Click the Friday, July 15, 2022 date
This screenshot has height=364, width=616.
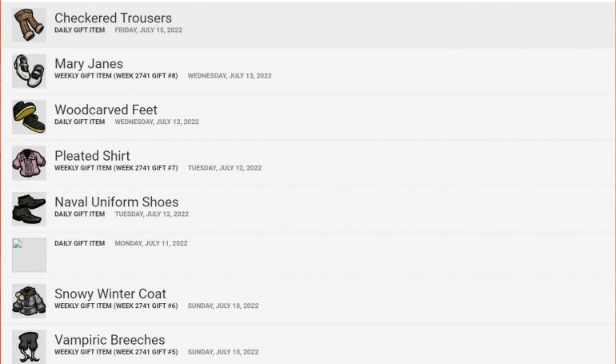pyautogui.click(x=149, y=30)
